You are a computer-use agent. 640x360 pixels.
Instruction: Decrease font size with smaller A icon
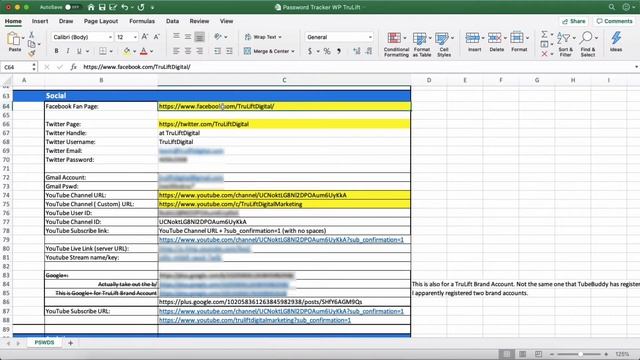156,37
